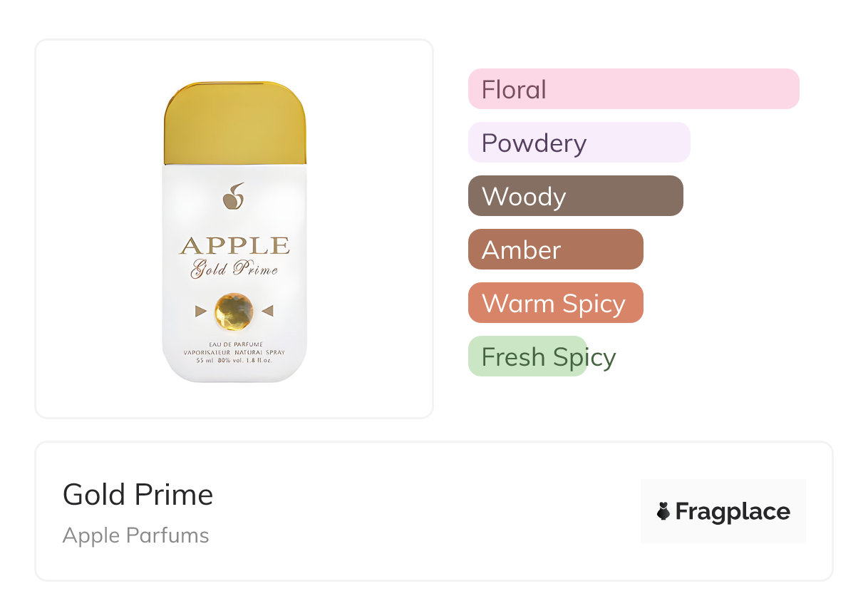Click the apple emblem on the bottle
Image resolution: width=868 pixels, height=616 pixels.
pyautogui.click(x=234, y=197)
